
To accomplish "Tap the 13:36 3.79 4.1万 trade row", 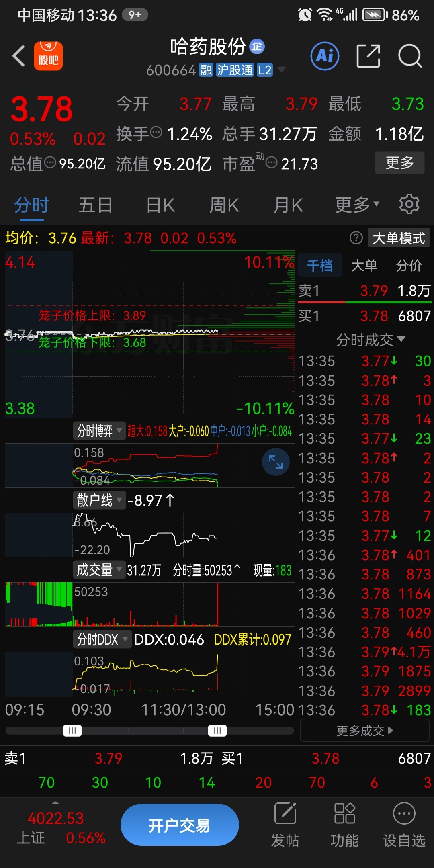I will pyautogui.click(x=364, y=652).
